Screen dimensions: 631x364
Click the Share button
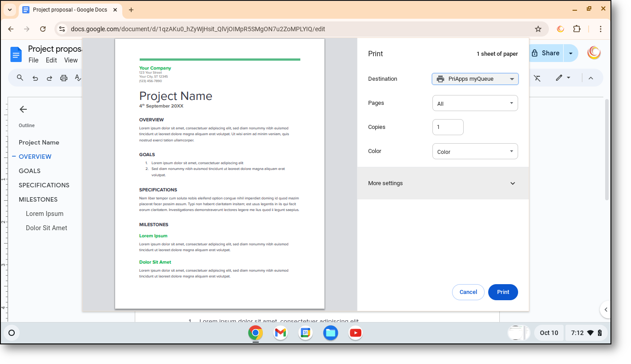click(x=546, y=53)
